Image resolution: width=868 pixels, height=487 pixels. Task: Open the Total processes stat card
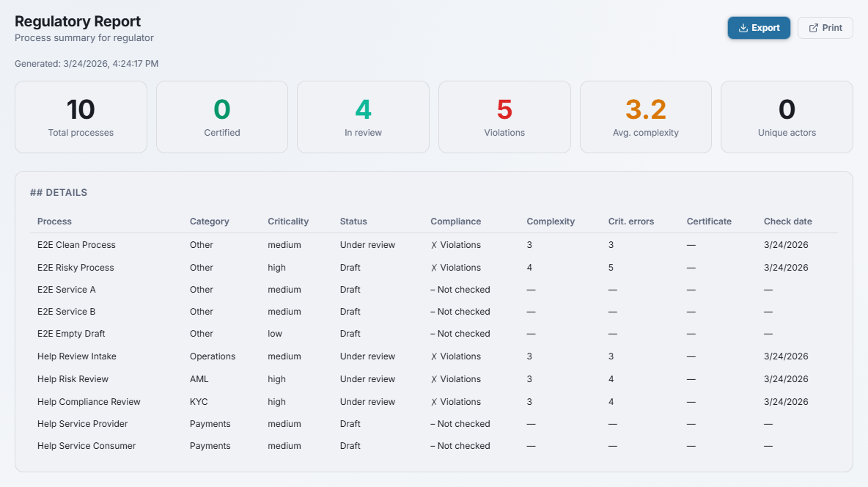tap(81, 117)
